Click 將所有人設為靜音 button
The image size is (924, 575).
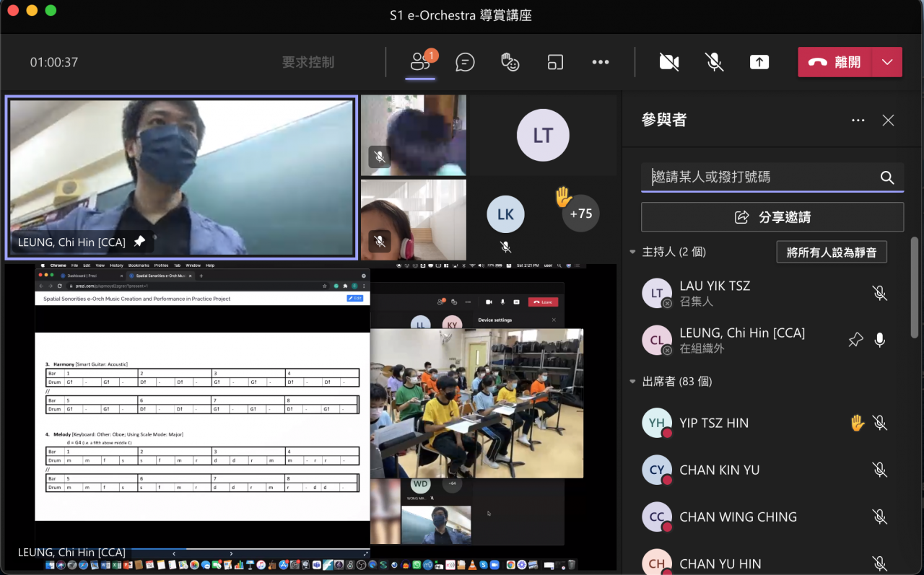(x=831, y=253)
